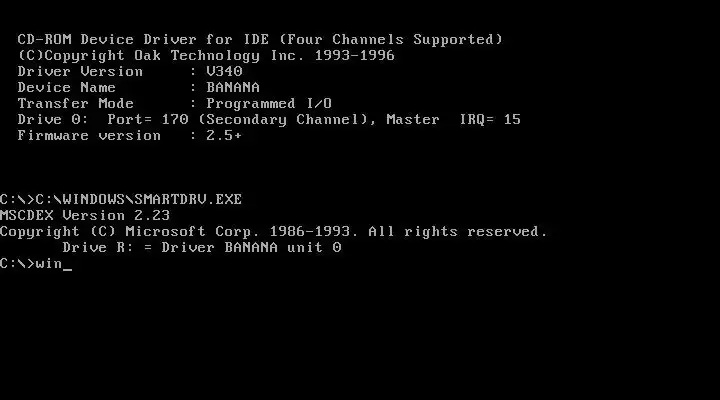The height and width of the screenshot is (400, 720).
Task: Click the Oak Technology Inc. copyright line
Action: pos(206,56)
